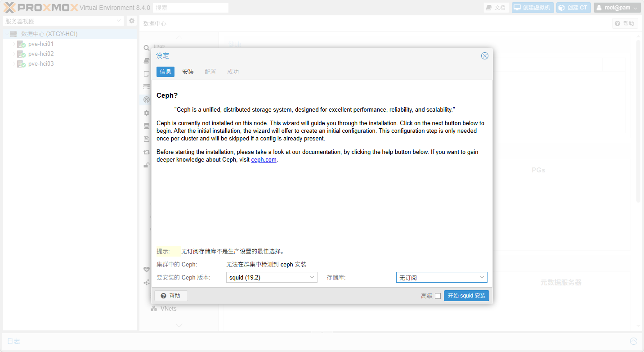Open the replication arrows icon in the datacenter menu
This screenshot has height=352, width=644.
tap(147, 152)
